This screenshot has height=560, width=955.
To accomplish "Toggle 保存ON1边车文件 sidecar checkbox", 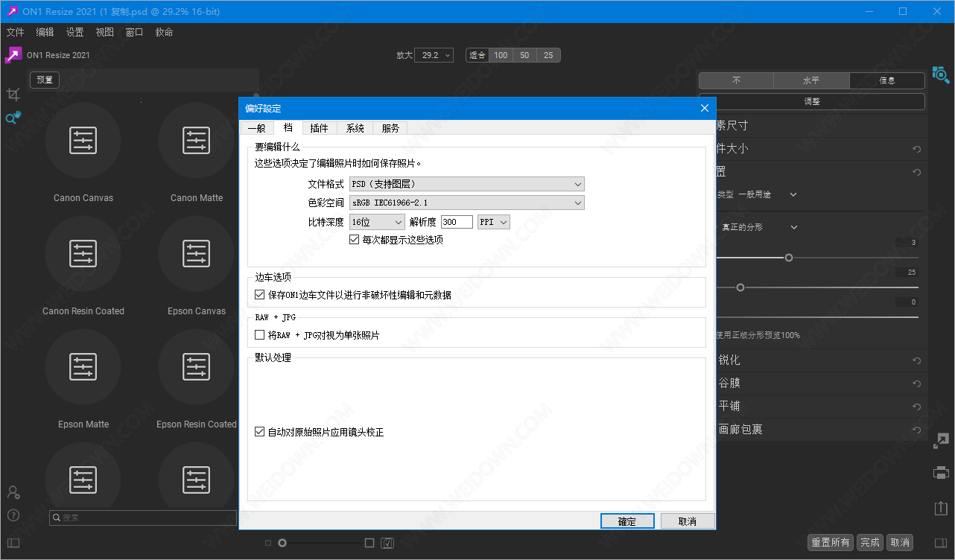I will [260, 295].
